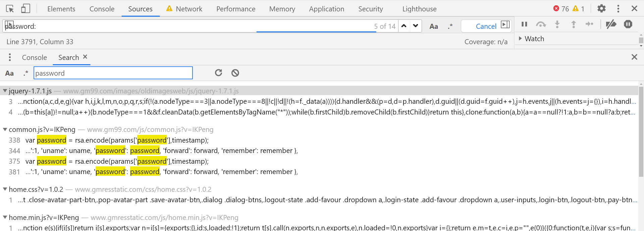Collapse common.js?v=IKPeng results group
644x231 pixels.
point(5,129)
